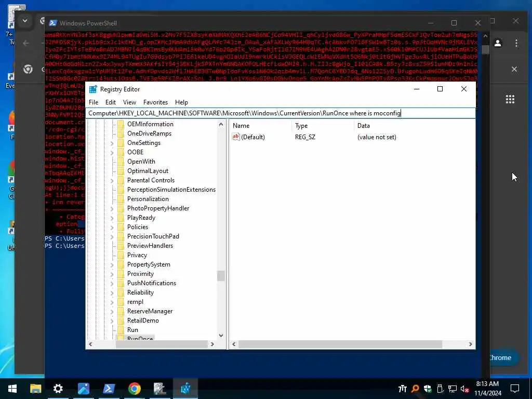Expand the PropertySystem key
532x399 pixels.
point(112,265)
